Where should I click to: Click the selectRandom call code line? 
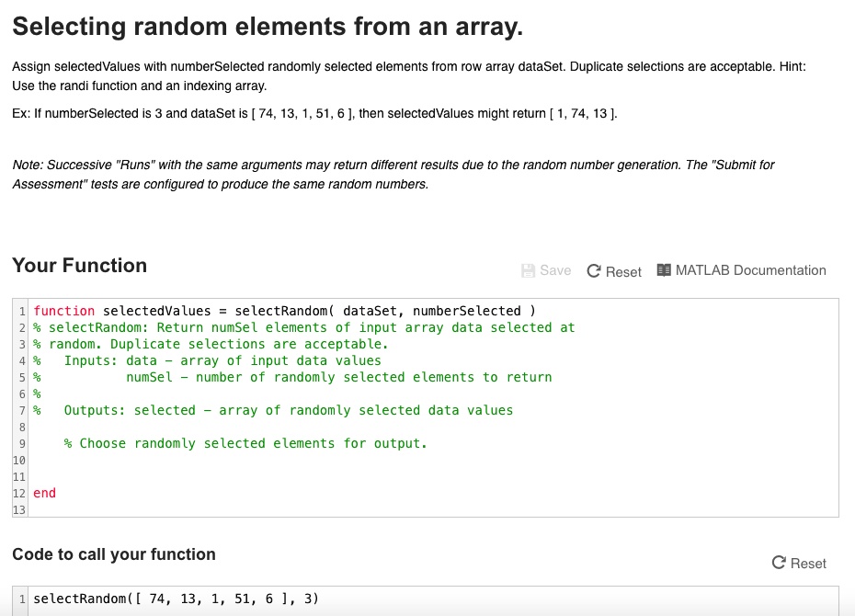[176, 599]
